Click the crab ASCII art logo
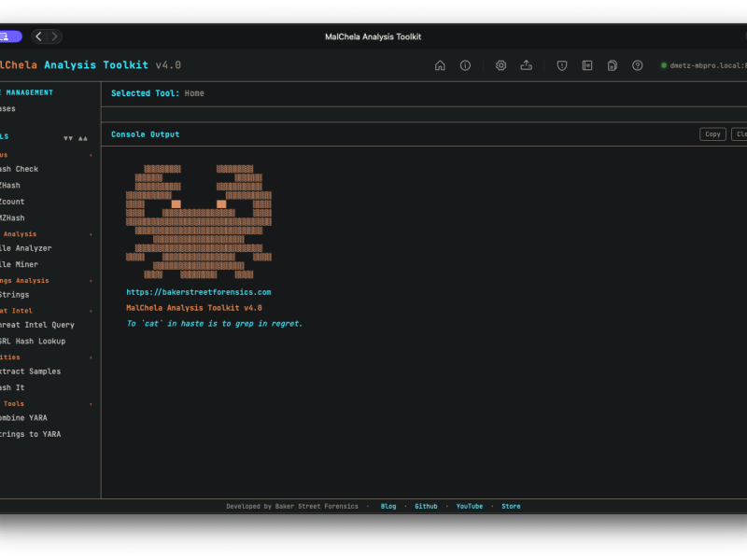This screenshot has width=747, height=560. pyautogui.click(x=199, y=221)
